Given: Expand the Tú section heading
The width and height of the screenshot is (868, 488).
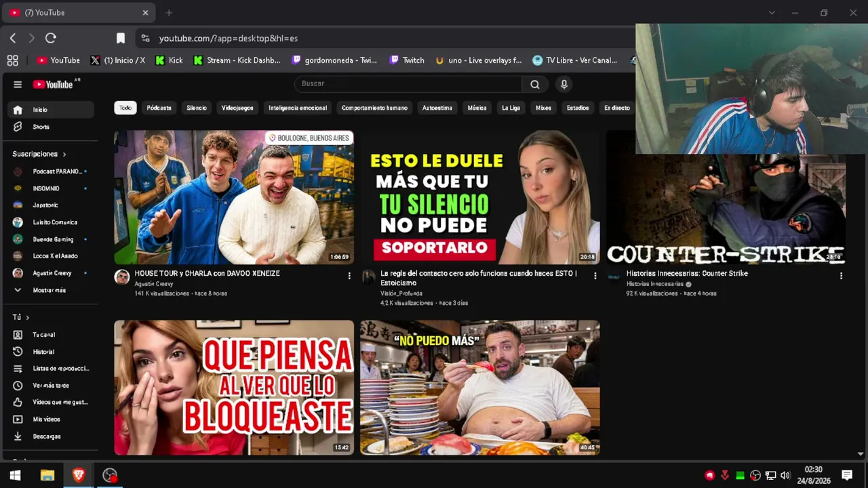Looking at the screenshot, I should [20, 317].
